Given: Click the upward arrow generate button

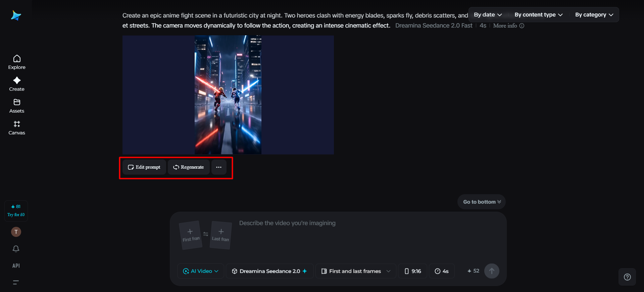Looking at the screenshot, I should 492,271.
